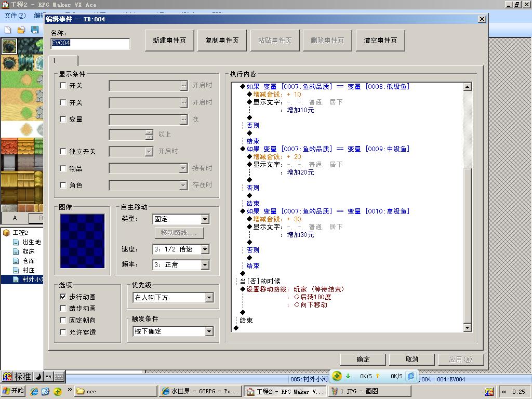The height and width of the screenshot is (399, 532).
Task: Click the yellow-green plus icon in quick launch
Action: [x=58, y=391]
